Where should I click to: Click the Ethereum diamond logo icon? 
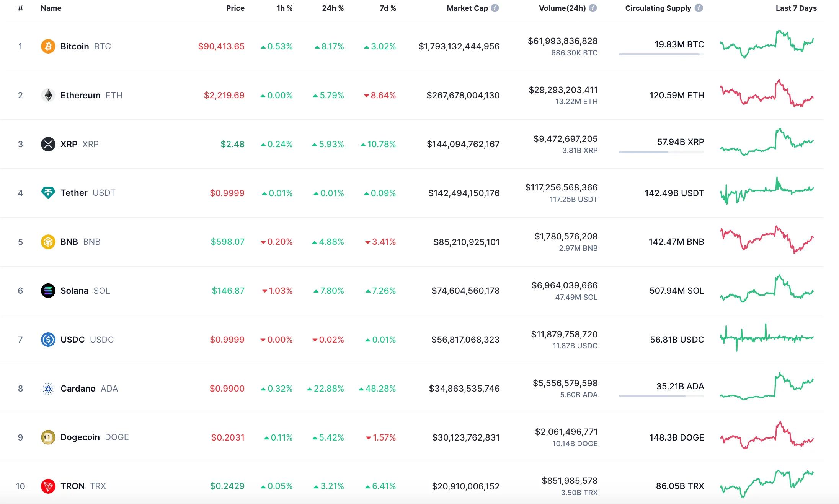click(x=48, y=95)
